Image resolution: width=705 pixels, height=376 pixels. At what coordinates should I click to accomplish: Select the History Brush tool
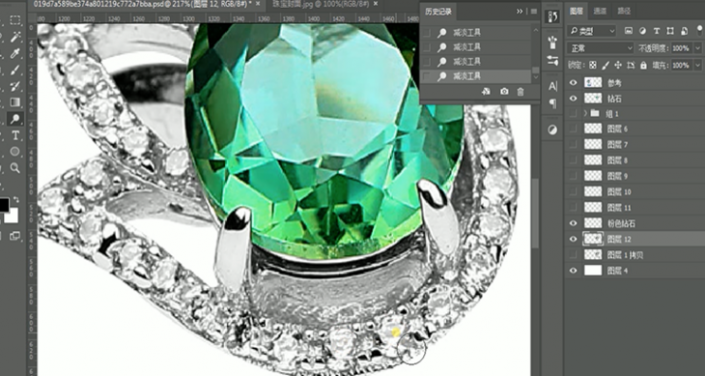[x=15, y=86]
